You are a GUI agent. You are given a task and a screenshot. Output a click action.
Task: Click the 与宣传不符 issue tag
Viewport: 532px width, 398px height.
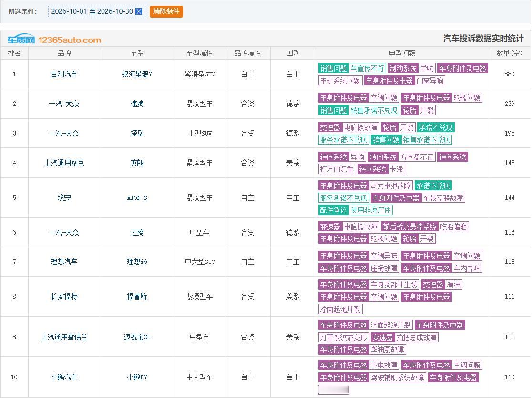coord(367,68)
